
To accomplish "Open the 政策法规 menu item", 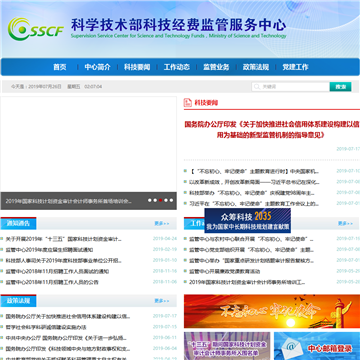I will coord(256,67).
